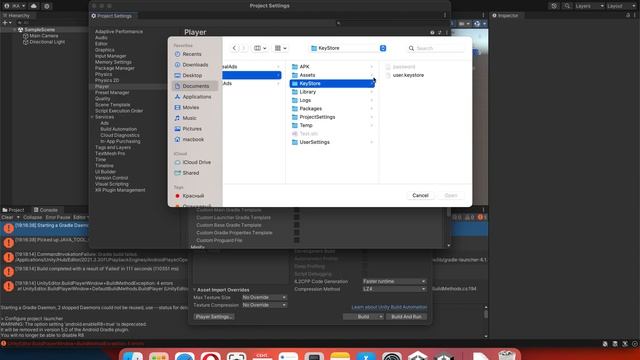The width and height of the screenshot is (640, 360).
Task: Expand the UserSettings folder chevron
Action: (x=371, y=142)
